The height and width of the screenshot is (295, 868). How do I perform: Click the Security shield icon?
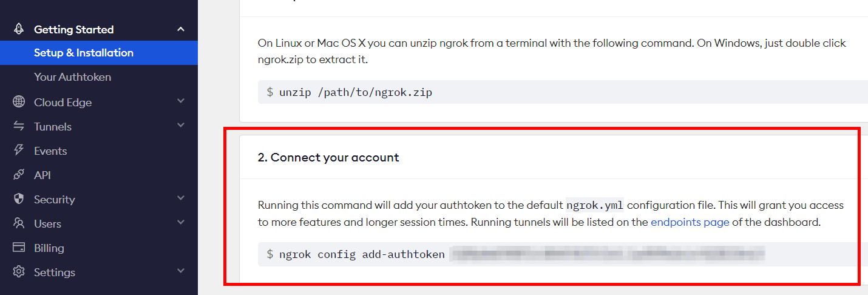(x=19, y=199)
